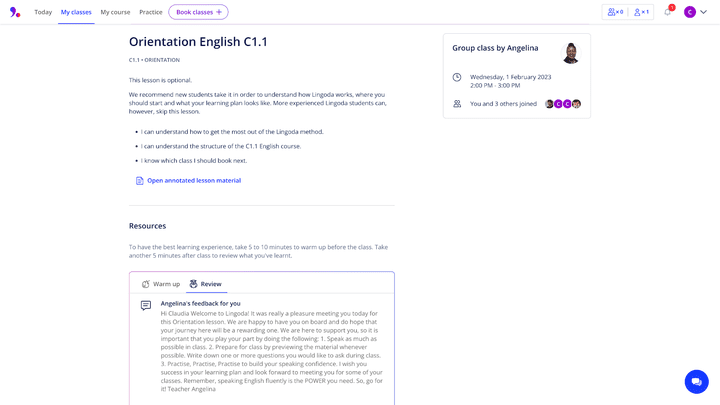Go to the Today page
This screenshot has width=720, height=405.
click(x=43, y=12)
